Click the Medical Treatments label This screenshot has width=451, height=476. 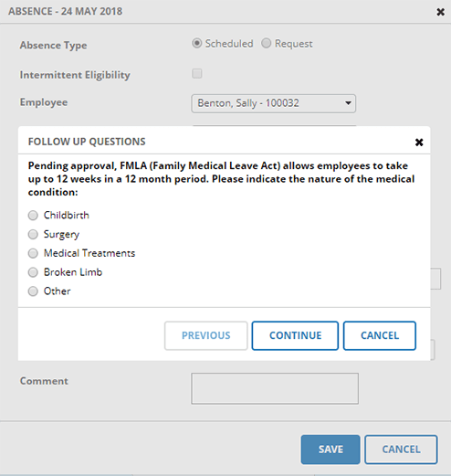pyautogui.click(x=89, y=253)
